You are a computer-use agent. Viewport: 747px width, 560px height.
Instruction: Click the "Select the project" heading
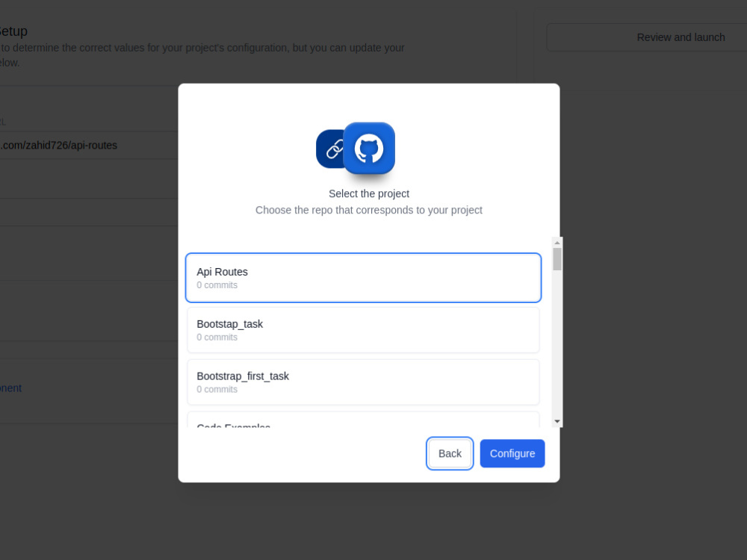[369, 194]
